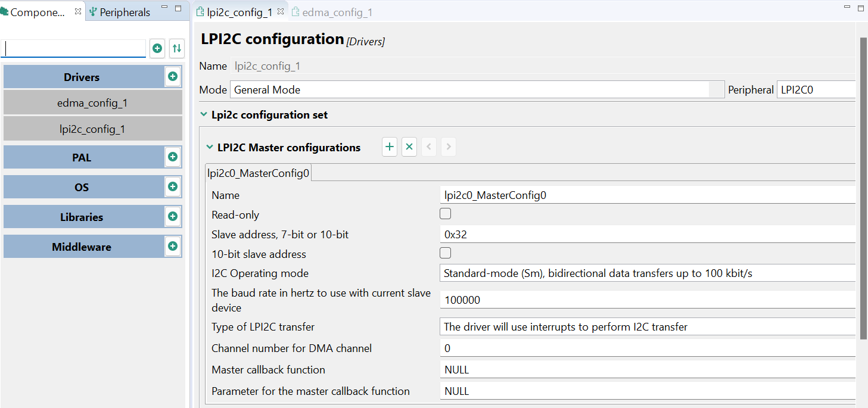Switch to the Peripherals view tab

pyautogui.click(x=119, y=12)
